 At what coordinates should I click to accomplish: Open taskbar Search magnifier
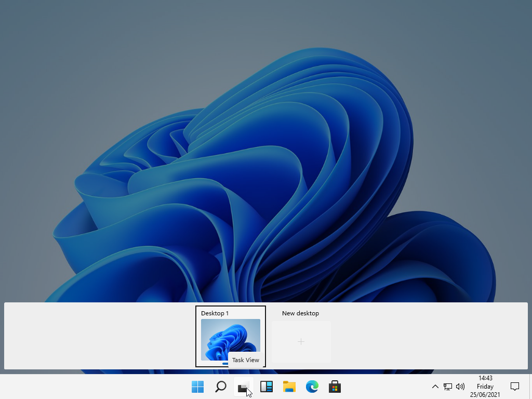click(221, 387)
